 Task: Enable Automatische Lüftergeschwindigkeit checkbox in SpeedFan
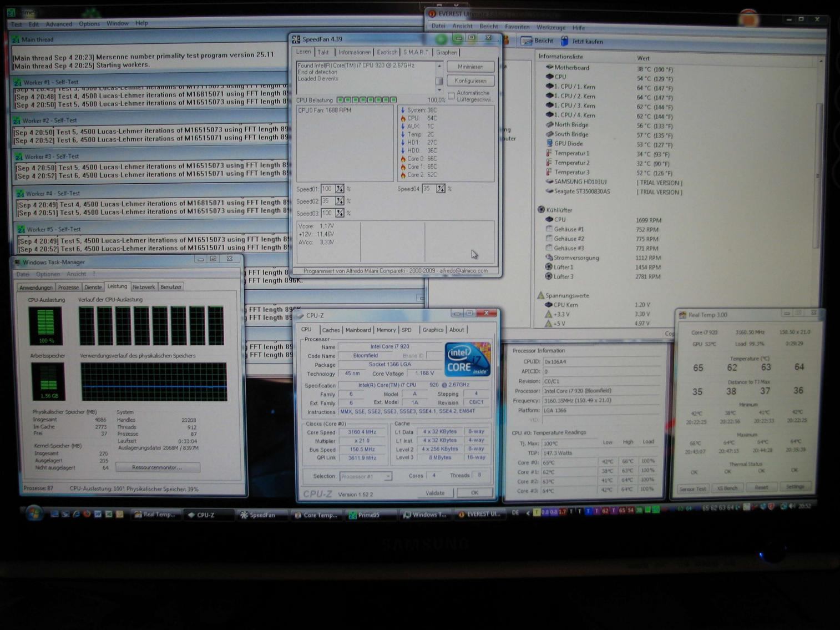(451, 96)
